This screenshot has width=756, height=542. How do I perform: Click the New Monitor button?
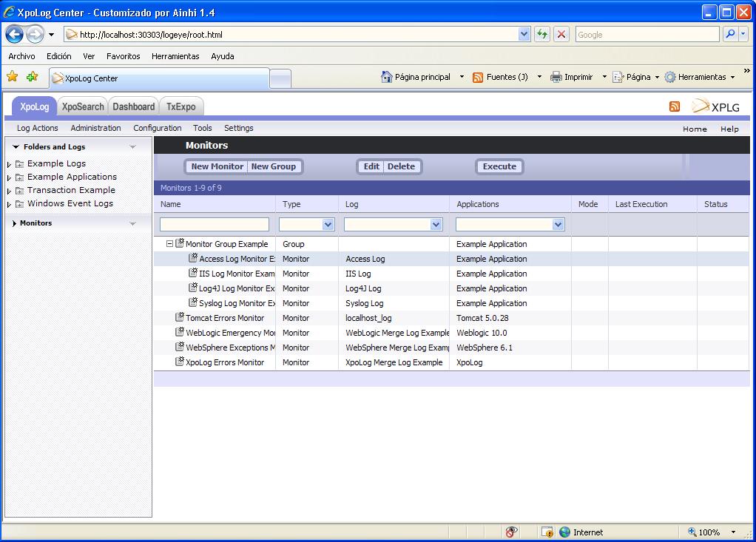pos(217,166)
